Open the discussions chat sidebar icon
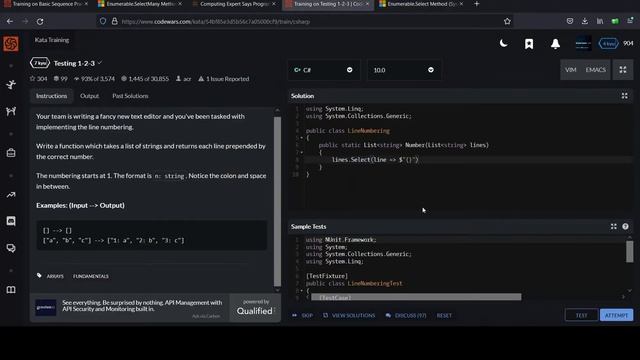 point(11,248)
